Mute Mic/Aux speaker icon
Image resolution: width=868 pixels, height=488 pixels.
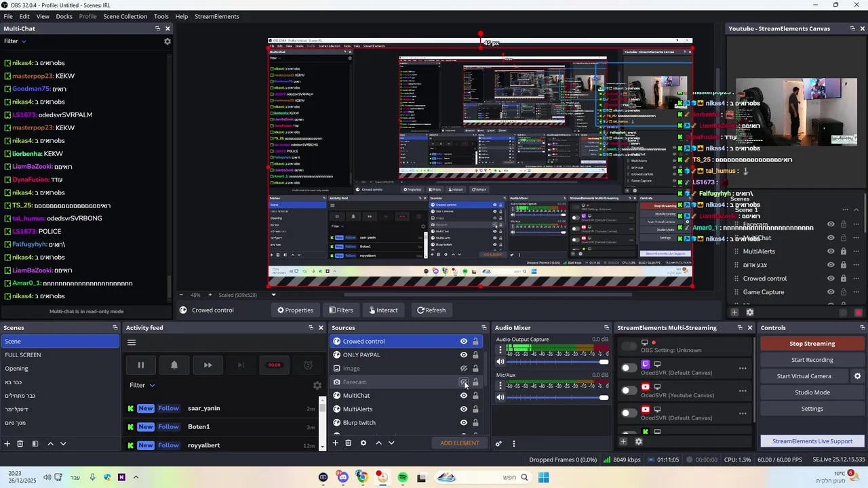click(500, 397)
